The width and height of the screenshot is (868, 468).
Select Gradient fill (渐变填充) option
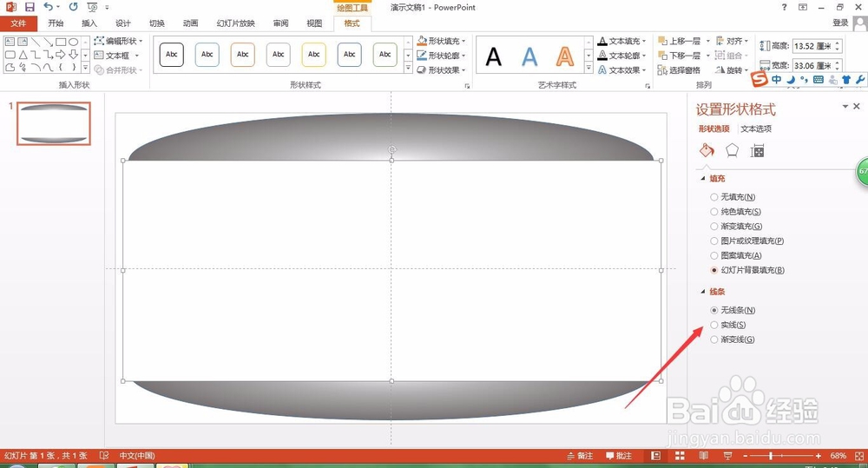click(736, 226)
